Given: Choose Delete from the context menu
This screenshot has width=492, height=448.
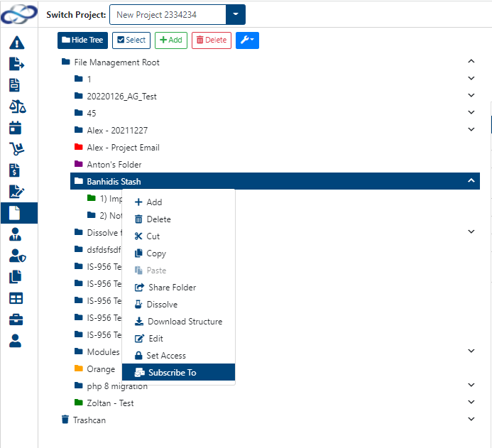Looking at the screenshot, I should [x=178, y=219].
